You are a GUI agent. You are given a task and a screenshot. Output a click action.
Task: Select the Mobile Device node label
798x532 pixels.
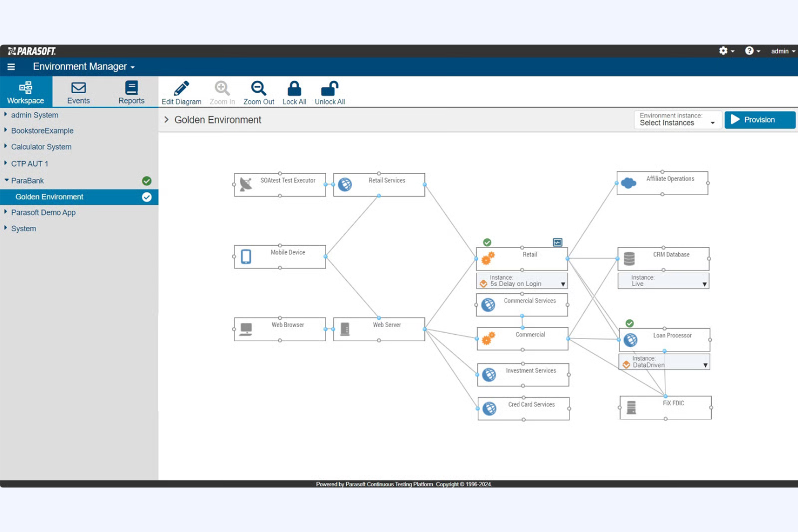pos(287,253)
